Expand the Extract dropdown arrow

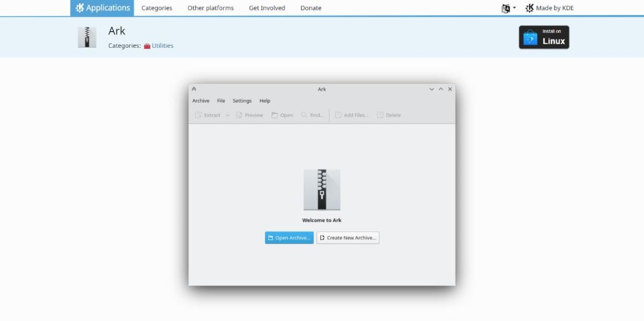pyautogui.click(x=227, y=115)
